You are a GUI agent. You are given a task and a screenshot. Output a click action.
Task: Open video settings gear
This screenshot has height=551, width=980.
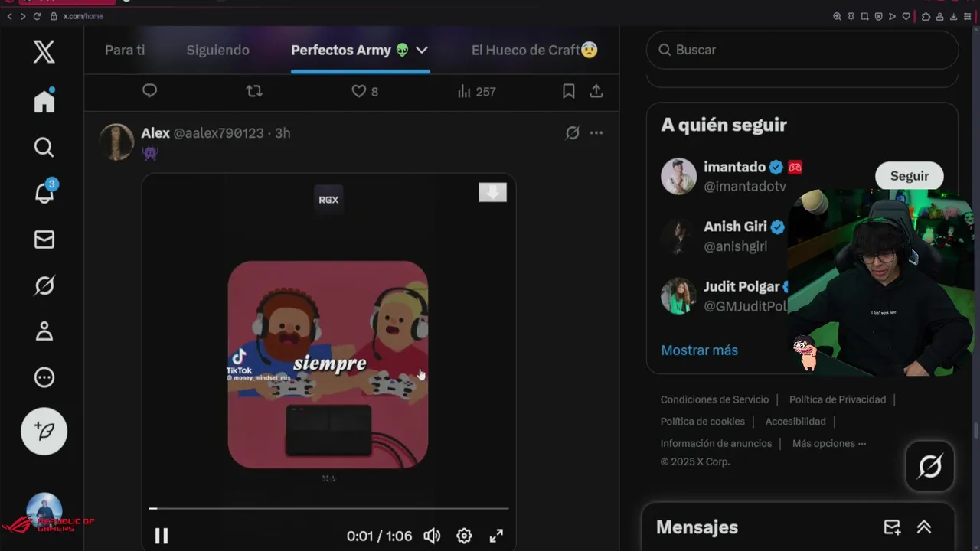click(x=464, y=536)
